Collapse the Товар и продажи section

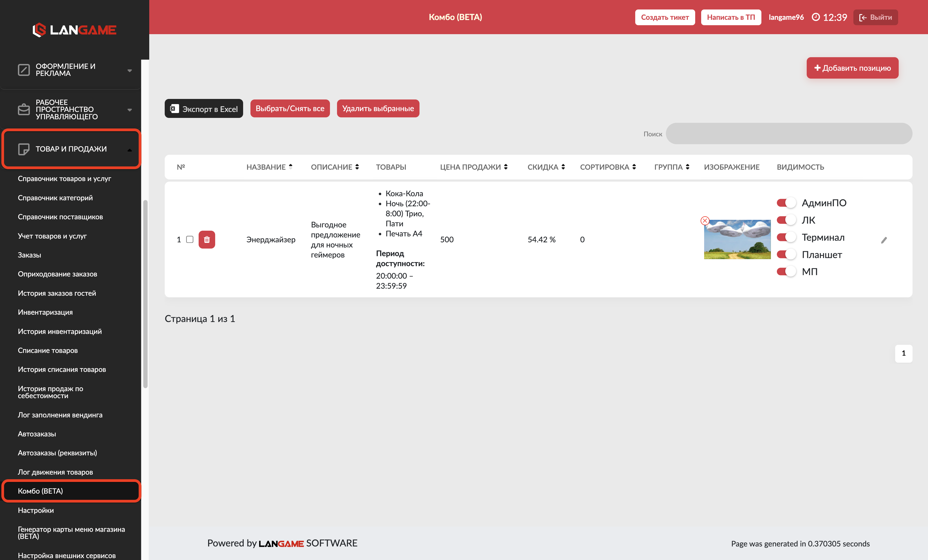click(x=129, y=150)
